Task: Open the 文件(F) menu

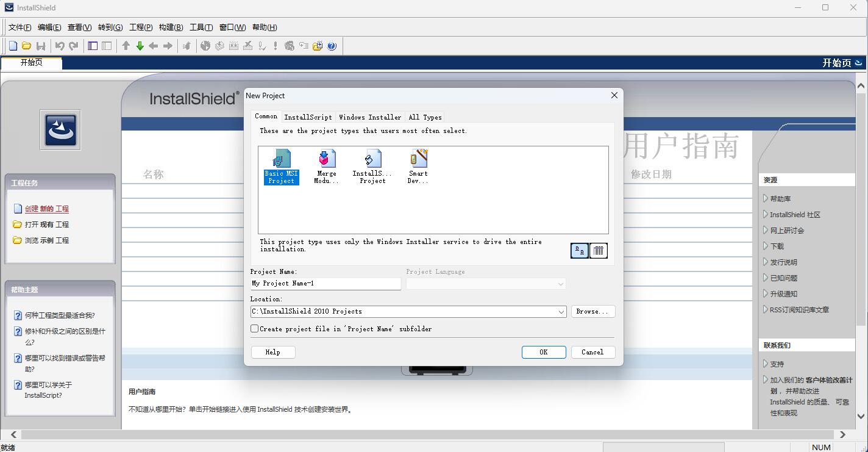Action: [x=20, y=27]
